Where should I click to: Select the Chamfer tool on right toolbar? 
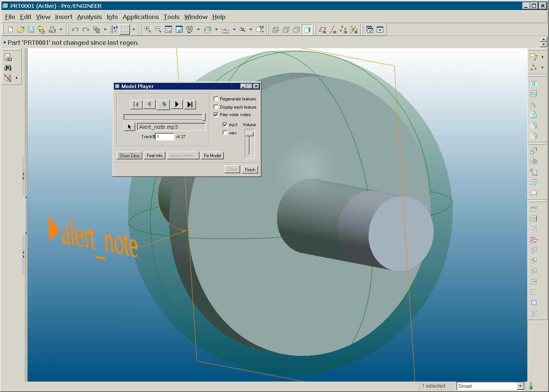coord(534,136)
